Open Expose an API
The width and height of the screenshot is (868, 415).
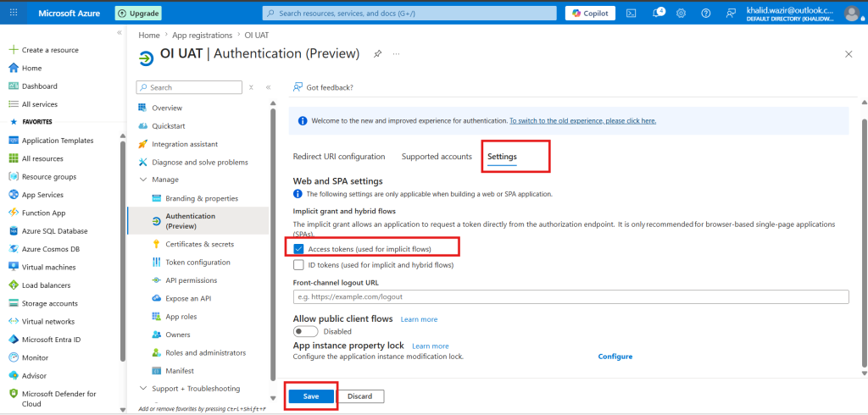pos(188,298)
